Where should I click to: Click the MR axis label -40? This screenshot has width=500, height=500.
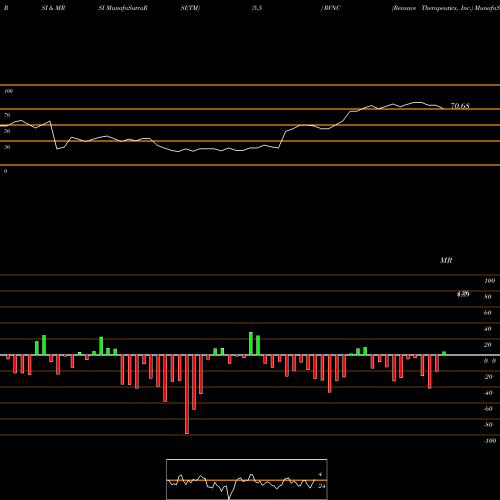[x=488, y=393]
